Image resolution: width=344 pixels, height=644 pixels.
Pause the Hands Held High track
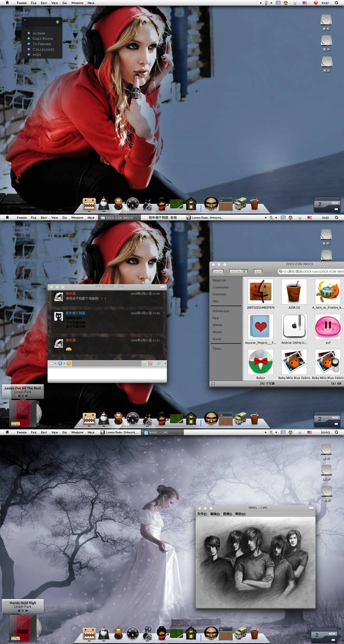click(x=23, y=611)
